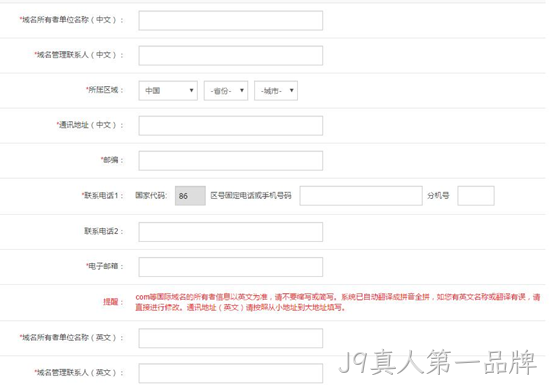Click the 域名所有者单位名称（英文） input field

[x=230, y=338]
